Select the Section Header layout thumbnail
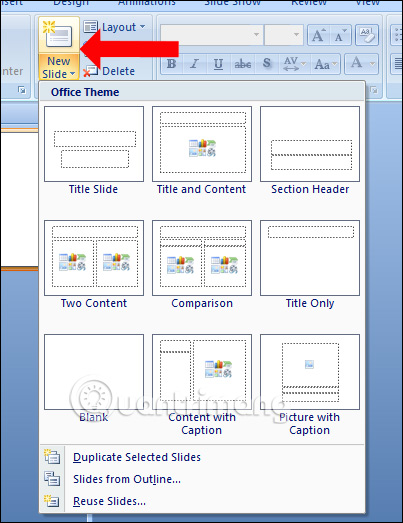This screenshot has height=523, width=403. coord(310,144)
